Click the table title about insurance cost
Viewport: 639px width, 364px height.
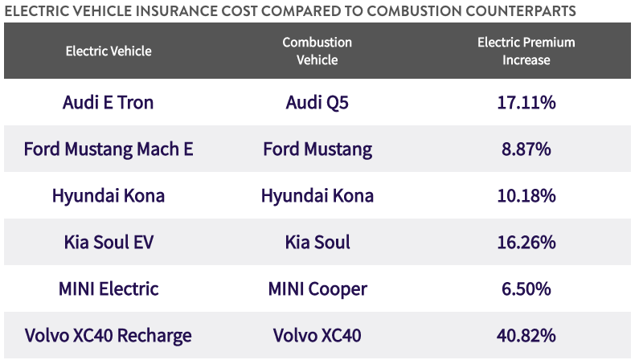(289, 11)
